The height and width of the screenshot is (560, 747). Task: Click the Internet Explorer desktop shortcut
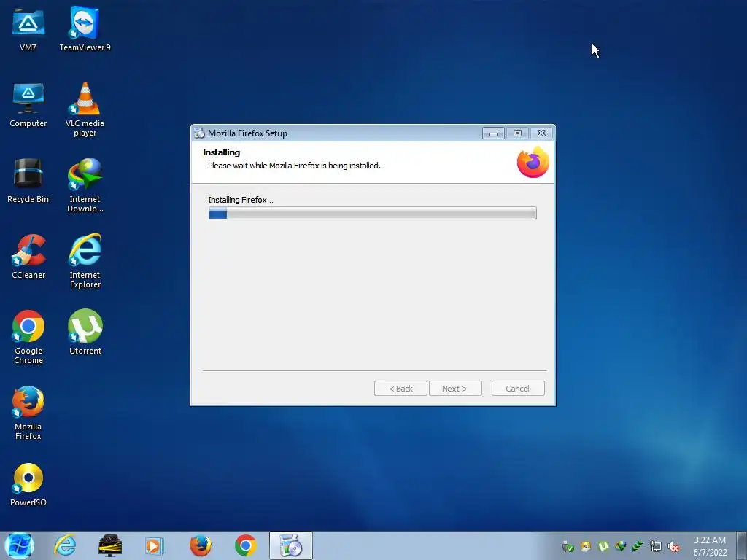85,261
